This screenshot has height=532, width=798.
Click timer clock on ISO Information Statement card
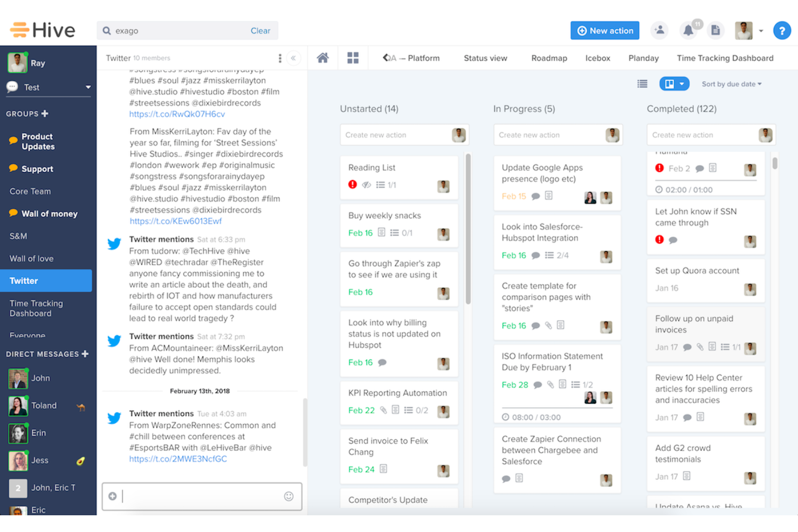pyautogui.click(x=506, y=417)
